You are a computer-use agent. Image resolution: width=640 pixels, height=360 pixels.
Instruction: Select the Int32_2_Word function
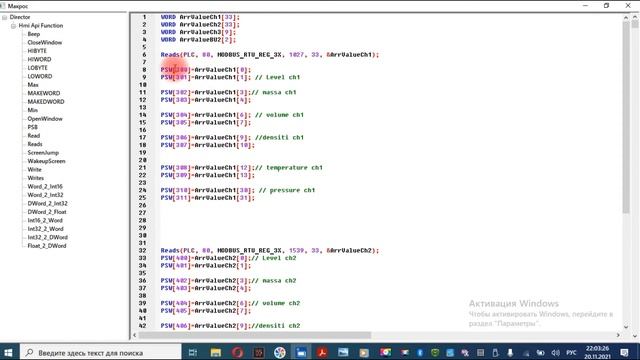click(x=45, y=229)
